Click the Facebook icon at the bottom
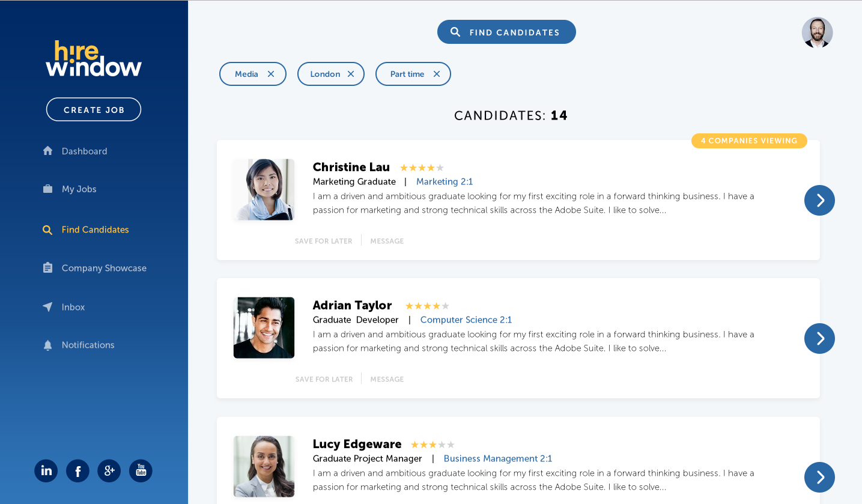 tap(77, 471)
